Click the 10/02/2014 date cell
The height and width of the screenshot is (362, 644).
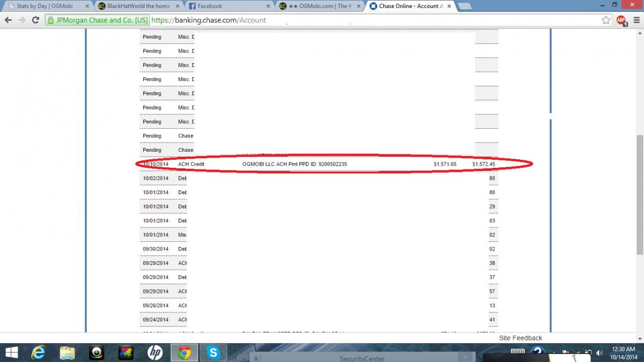point(156,178)
